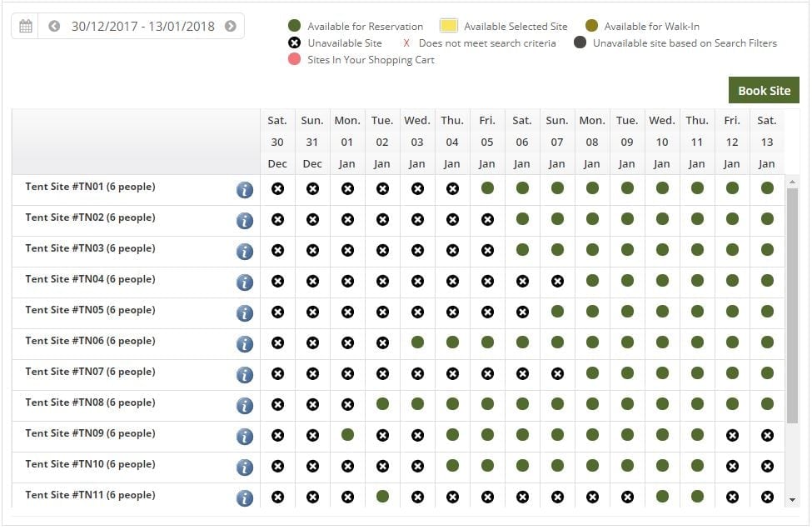Click the pink Sites In Your Shopping Cart dot

pos(294,59)
